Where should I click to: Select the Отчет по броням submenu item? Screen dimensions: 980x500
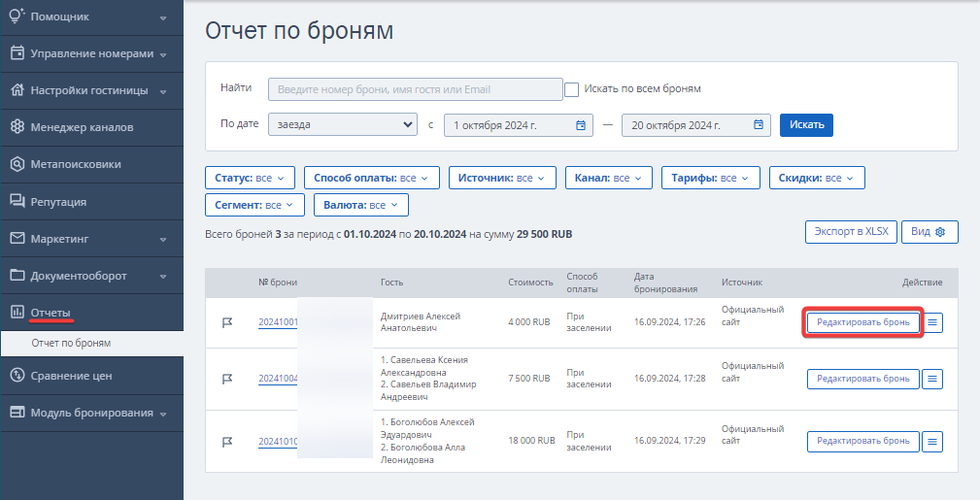[x=92, y=343]
